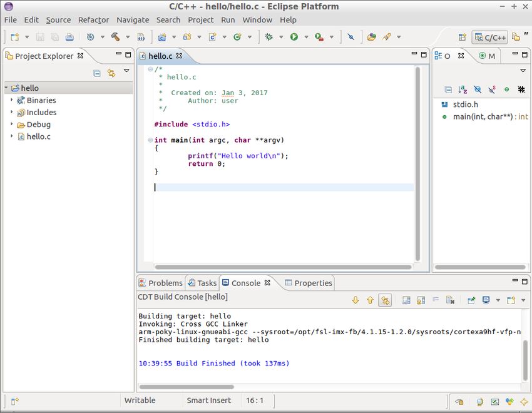The image size is (532, 413).
Task: Click the editor vertical scrollbar
Action: [x=417, y=164]
